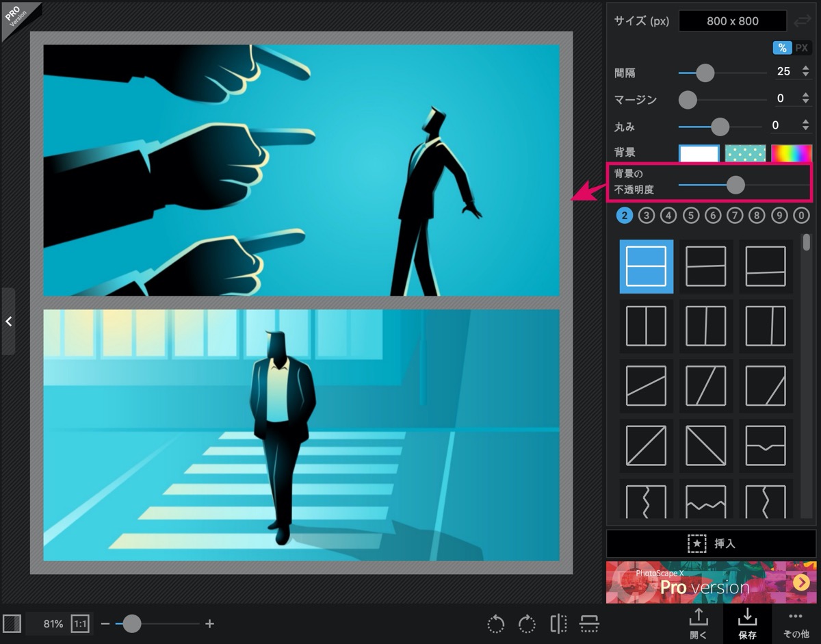Adjust the マージン margin stepper arrows
The width and height of the screenshot is (821, 644).
coord(805,99)
